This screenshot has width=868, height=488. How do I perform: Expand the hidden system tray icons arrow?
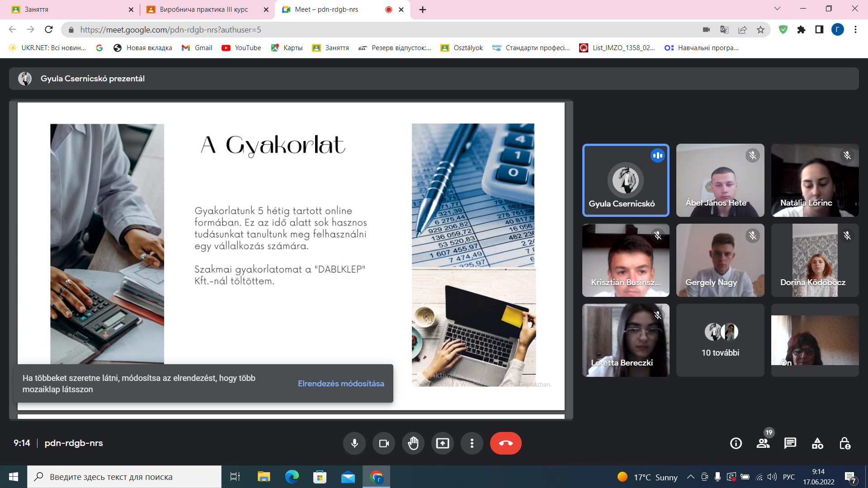tap(690, 477)
